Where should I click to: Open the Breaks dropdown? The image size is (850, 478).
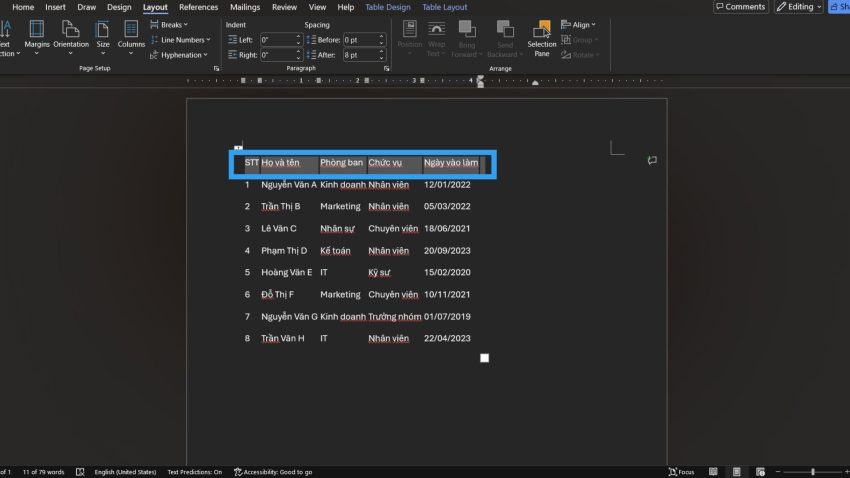(x=169, y=25)
